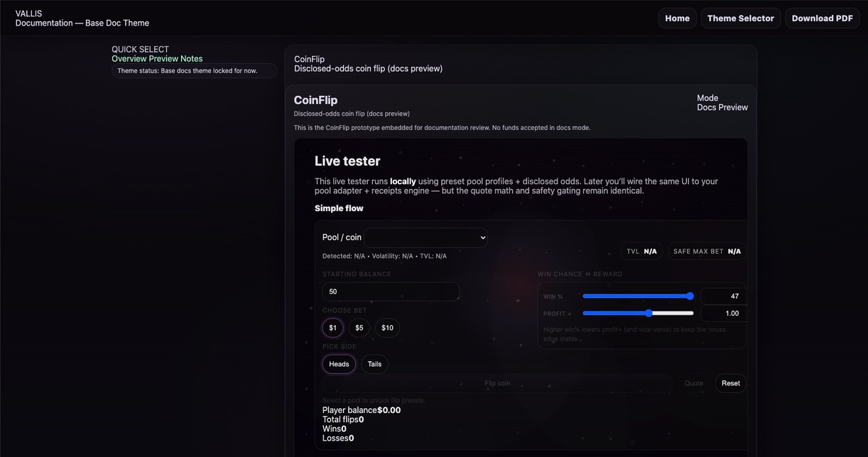
Task: Open the Notes quick select link
Action: pyautogui.click(x=191, y=59)
